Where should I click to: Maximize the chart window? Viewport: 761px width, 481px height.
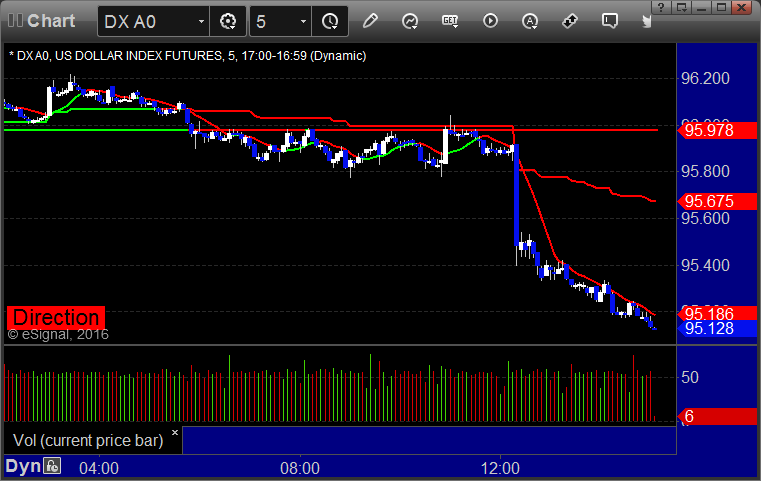[x=721, y=7]
